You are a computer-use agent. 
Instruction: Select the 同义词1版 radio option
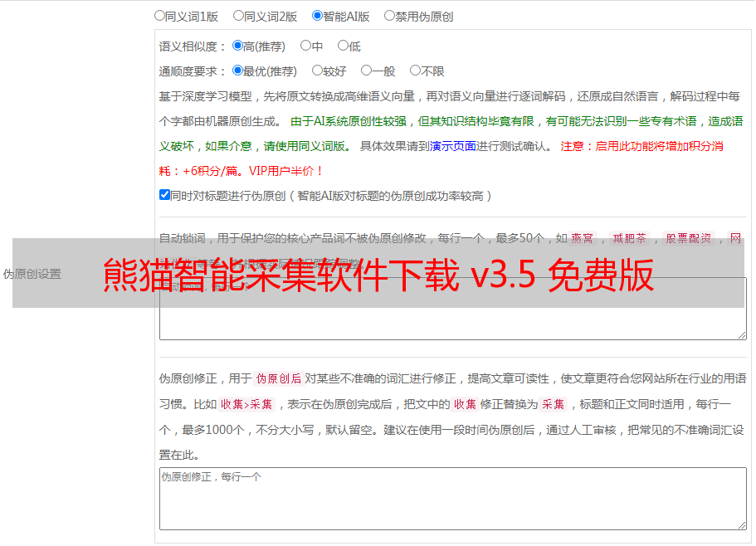pyautogui.click(x=159, y=16)
